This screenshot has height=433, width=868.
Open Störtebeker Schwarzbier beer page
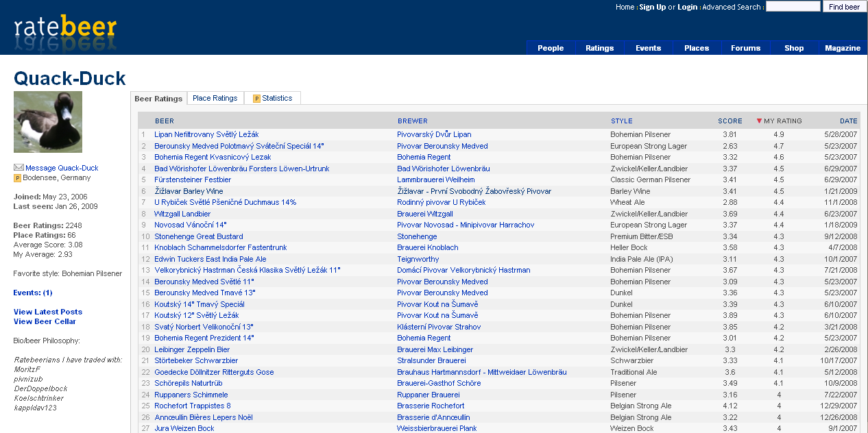(196, 361)
